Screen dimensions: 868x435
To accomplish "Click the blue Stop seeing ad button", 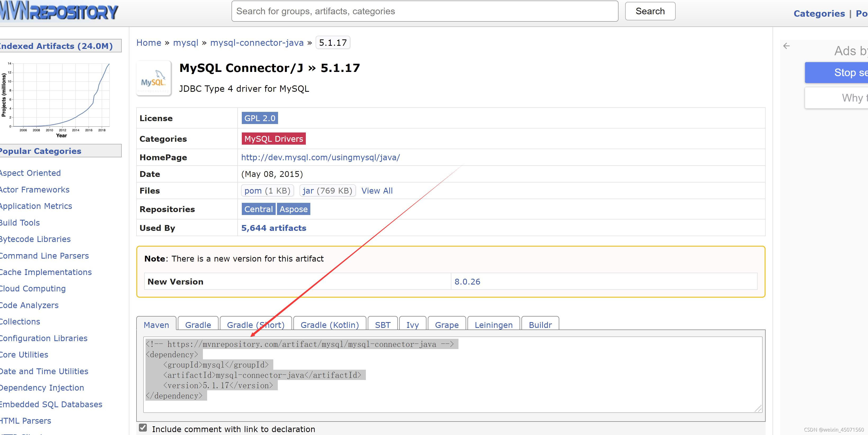I will coord(836,72).
